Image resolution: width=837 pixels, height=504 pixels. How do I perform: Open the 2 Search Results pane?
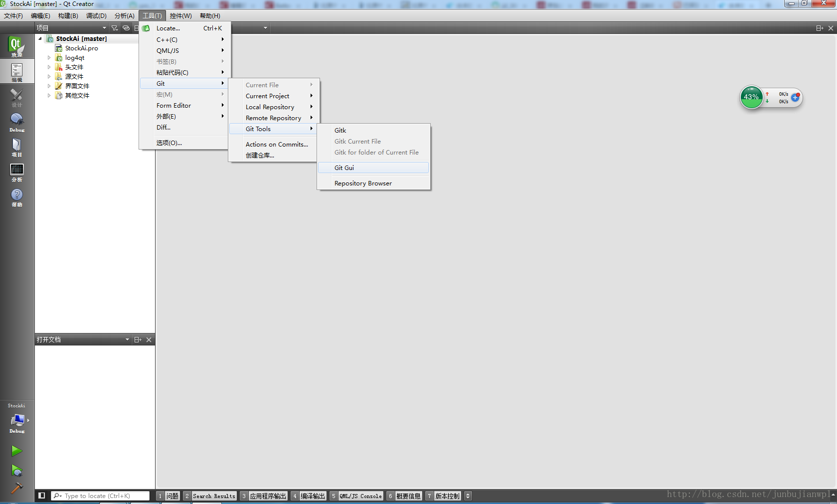[x=210, y=496]
